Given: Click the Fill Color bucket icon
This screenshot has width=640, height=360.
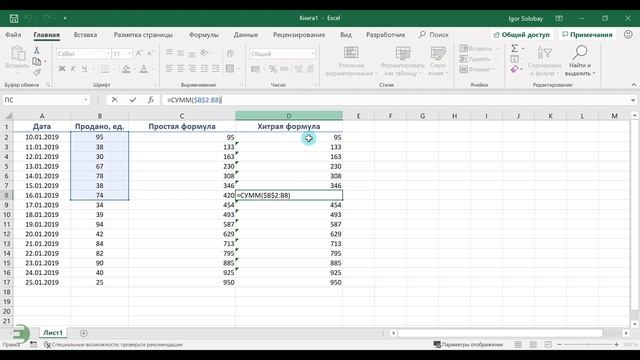Looking at the screenshot, I should (126, 69).
